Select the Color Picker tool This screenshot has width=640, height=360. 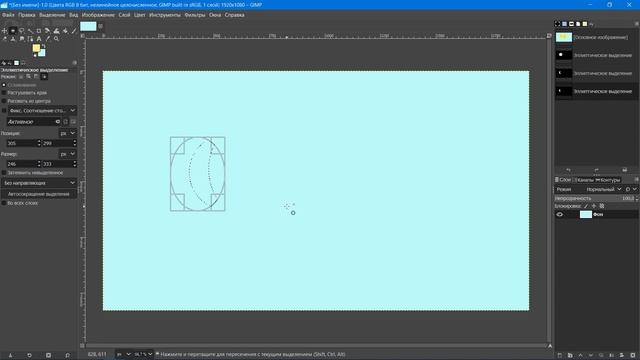tap(47, 39)
